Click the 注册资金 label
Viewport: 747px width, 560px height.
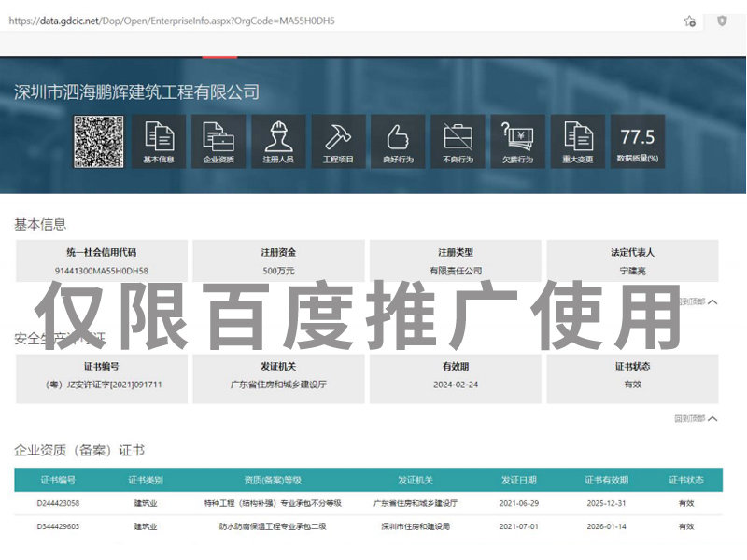pyautogui.click(x=278, y=252)
